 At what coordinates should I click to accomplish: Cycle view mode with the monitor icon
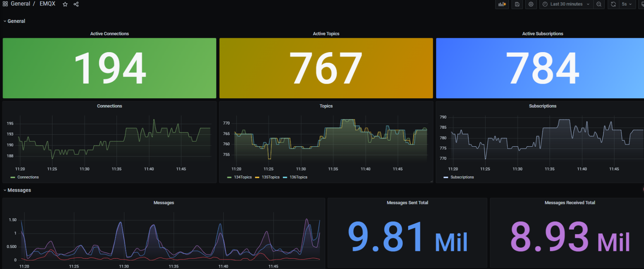click(642, 4)
